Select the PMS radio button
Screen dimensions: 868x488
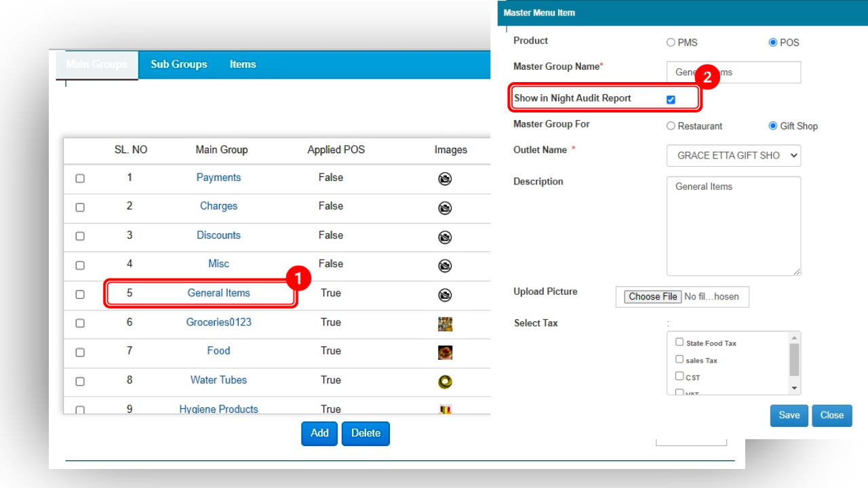[x=671, y=42]
